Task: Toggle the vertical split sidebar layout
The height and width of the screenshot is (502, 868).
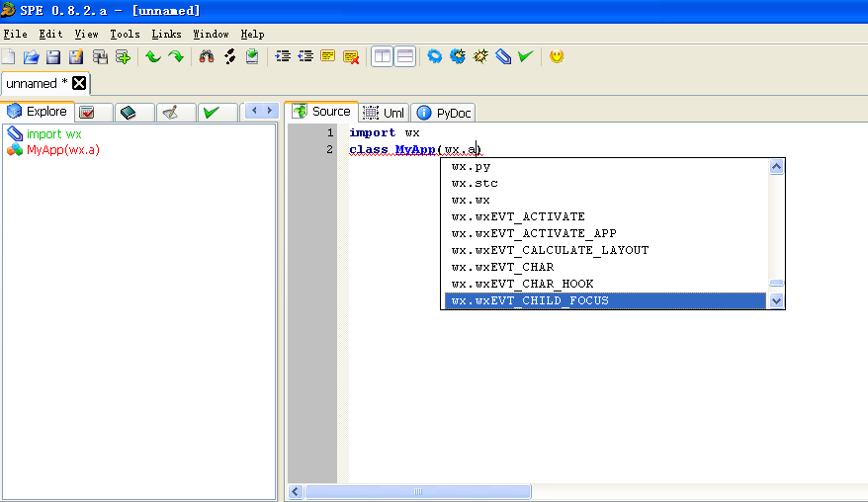Action: (382, 56)
